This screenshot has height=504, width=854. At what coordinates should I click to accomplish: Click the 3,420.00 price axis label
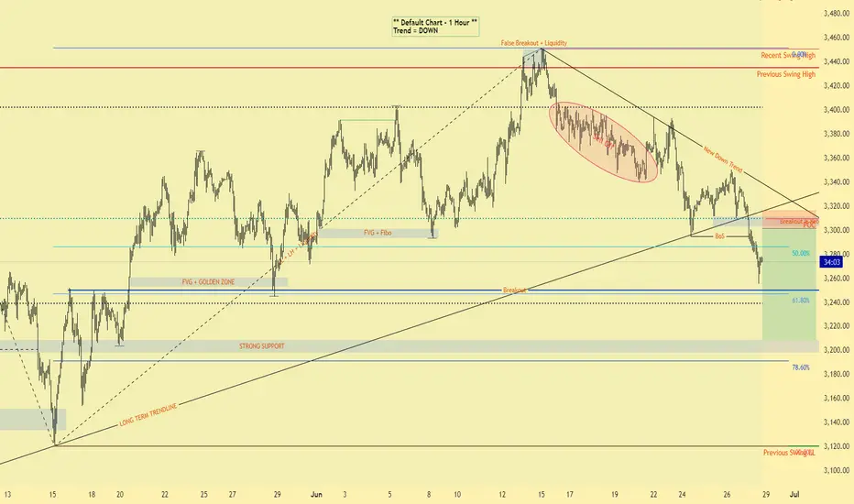pos(837,85)
